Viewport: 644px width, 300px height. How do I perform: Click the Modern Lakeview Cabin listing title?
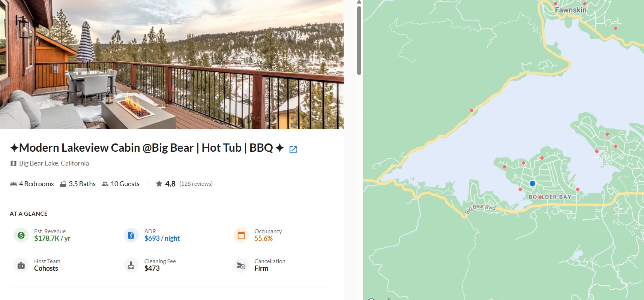tap(146, 148)
